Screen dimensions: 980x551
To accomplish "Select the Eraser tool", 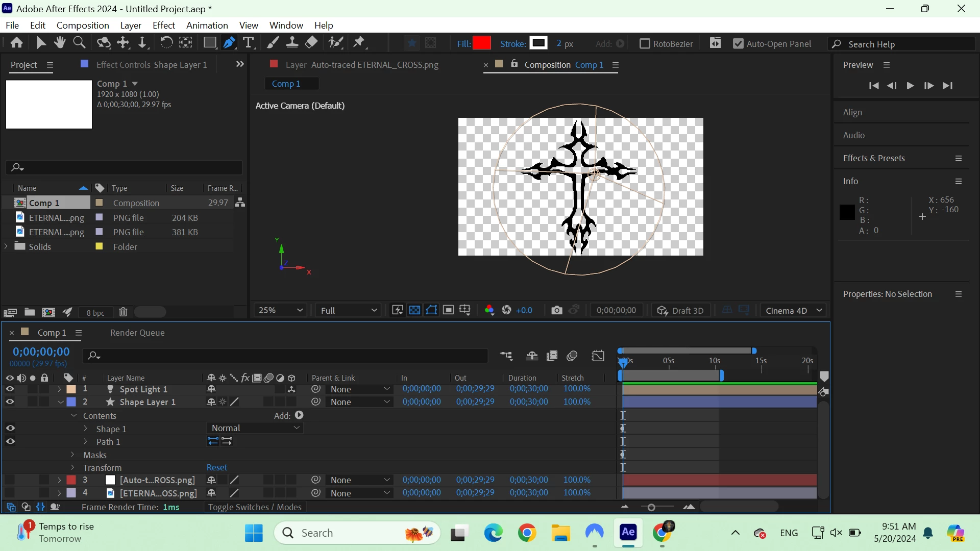I will click(311, 43).
